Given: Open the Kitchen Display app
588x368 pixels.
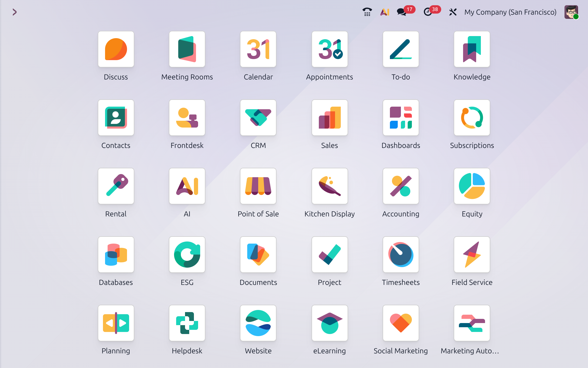Looking at the screenshot, I should pyautogui.click(x=329, y=186).
